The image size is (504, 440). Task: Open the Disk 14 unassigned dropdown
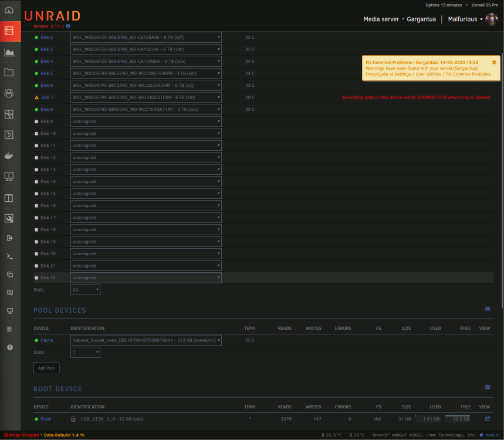pos(146,182)
